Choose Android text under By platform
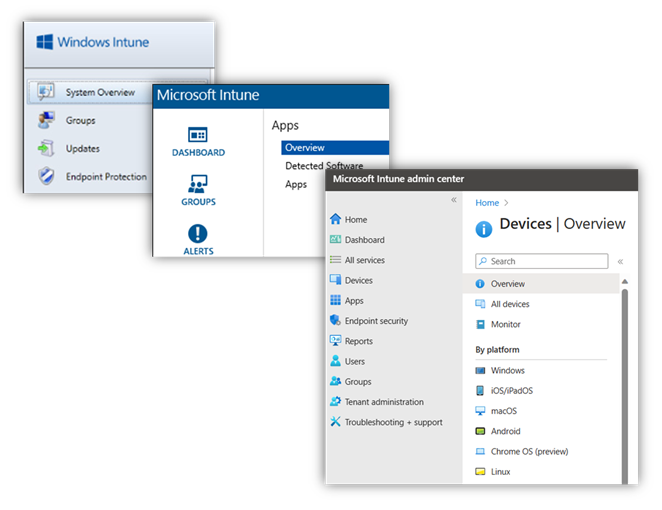 (505, 431)
